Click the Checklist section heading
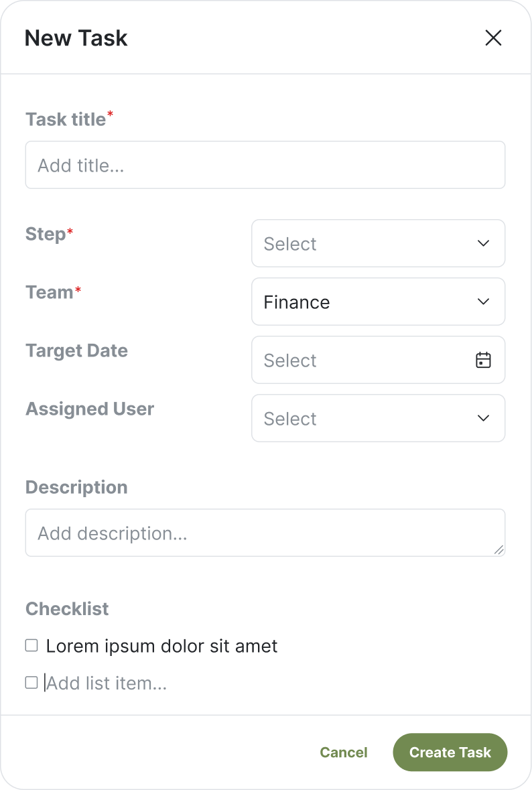Viewport: 532px width, 790px height. tap(67, 608)
